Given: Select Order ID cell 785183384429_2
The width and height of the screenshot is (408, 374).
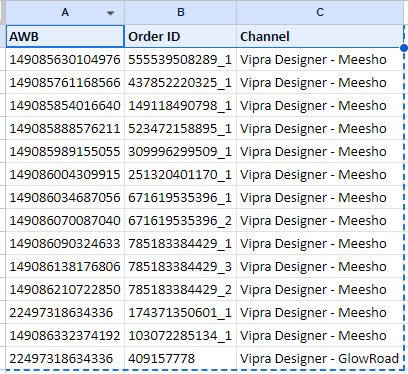Looking at the screenshot, I should [x=180, y=289].
